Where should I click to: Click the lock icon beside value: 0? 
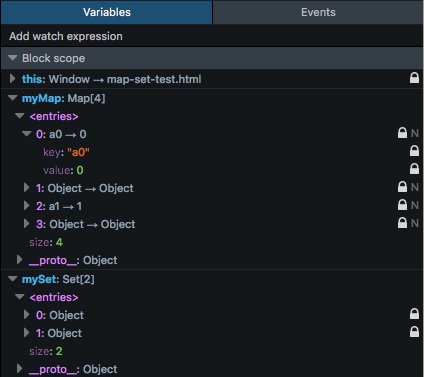point(414,169)
